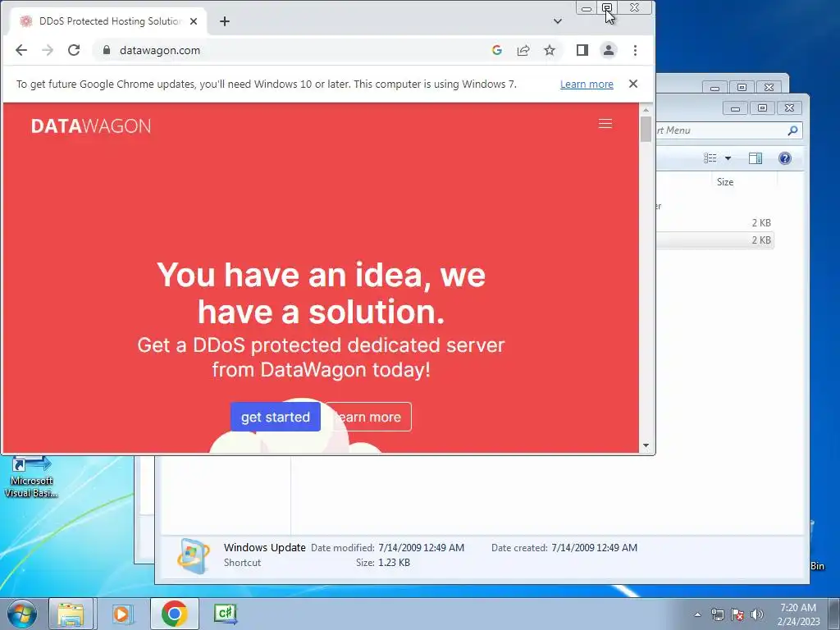Screen dimensions: 840x630
Task: Show hidden system tray icons
Action: click(x=697, y=614)
